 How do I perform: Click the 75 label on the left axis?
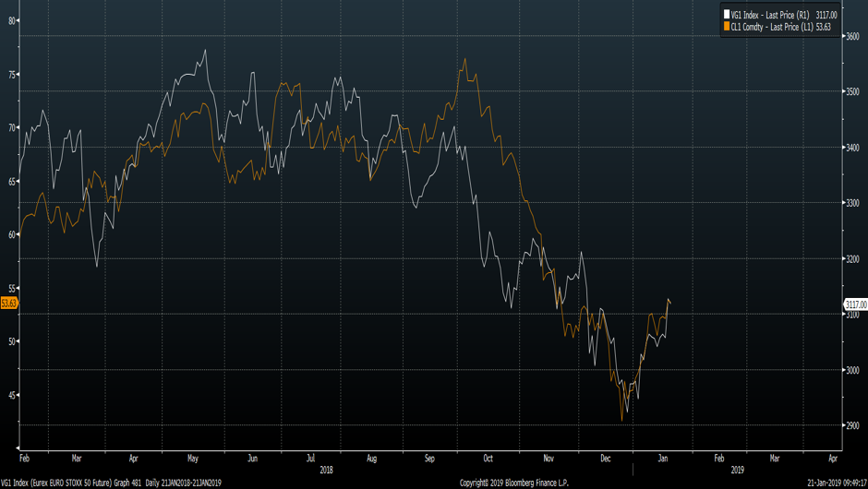[12, 75]
